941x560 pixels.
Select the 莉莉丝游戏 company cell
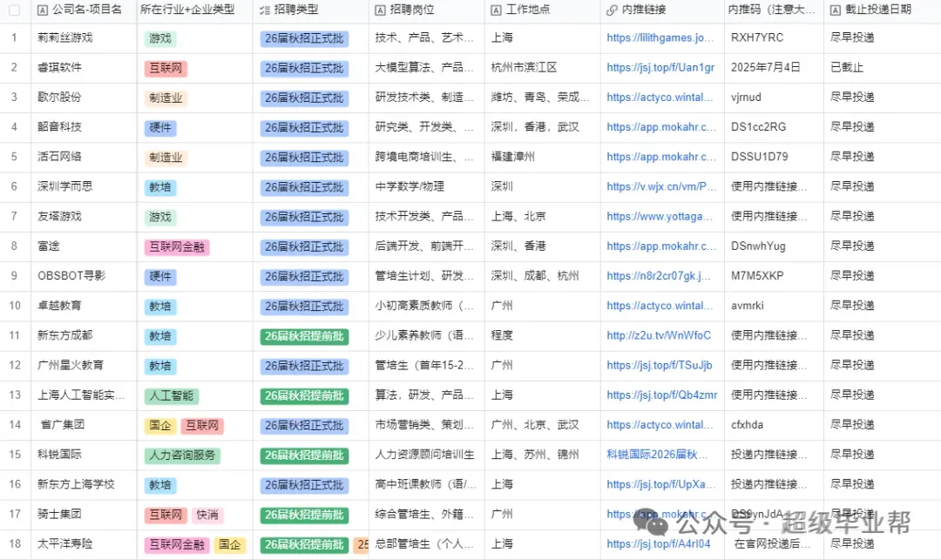pos(84,37)
